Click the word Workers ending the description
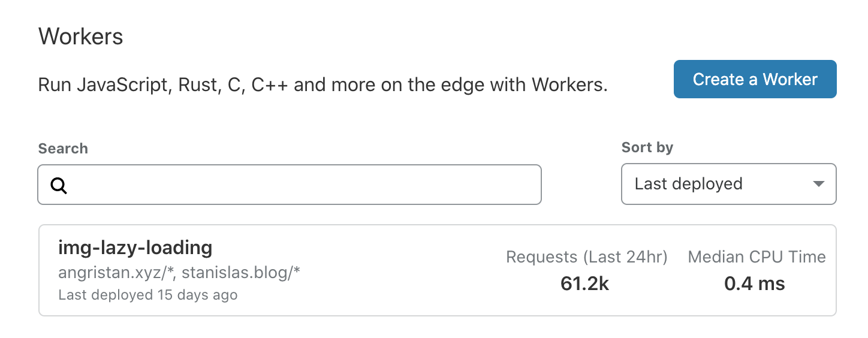 (566, 84)
